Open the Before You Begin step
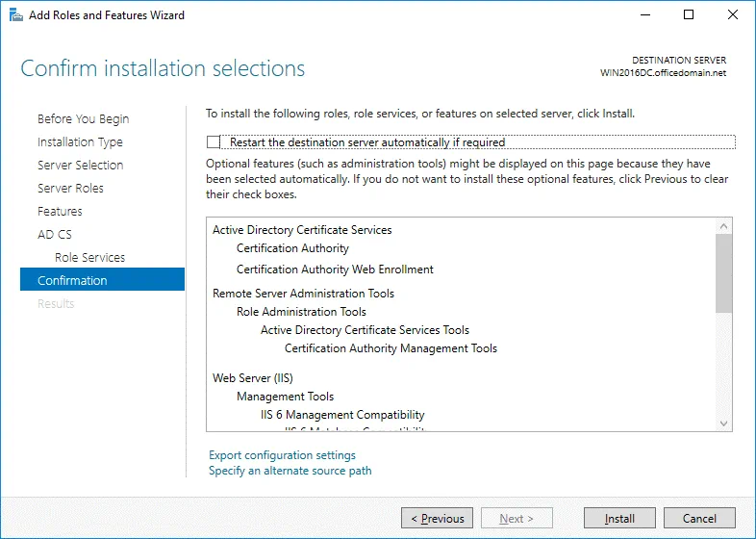 coord(83,119)
